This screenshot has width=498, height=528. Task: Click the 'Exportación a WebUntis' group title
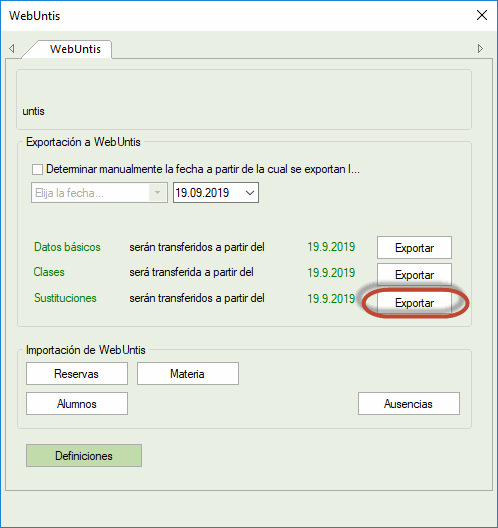pos(83,142)
